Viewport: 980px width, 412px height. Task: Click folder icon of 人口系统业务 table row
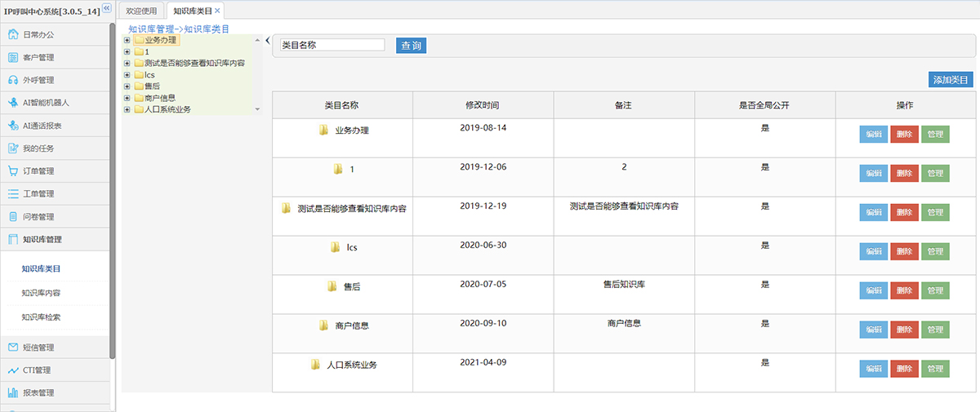coord(315,365)
